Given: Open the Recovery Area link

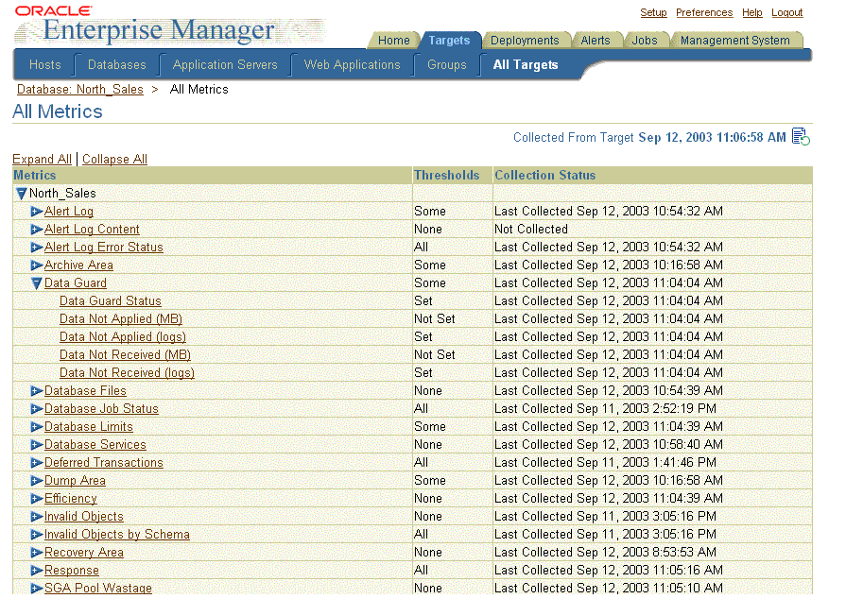Looking at the screenshot, I should (x=83, y=553).
